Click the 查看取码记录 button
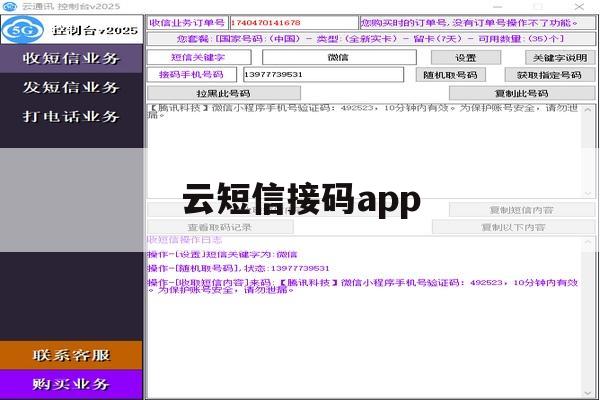Screen dimensions: 600x400 220,227
